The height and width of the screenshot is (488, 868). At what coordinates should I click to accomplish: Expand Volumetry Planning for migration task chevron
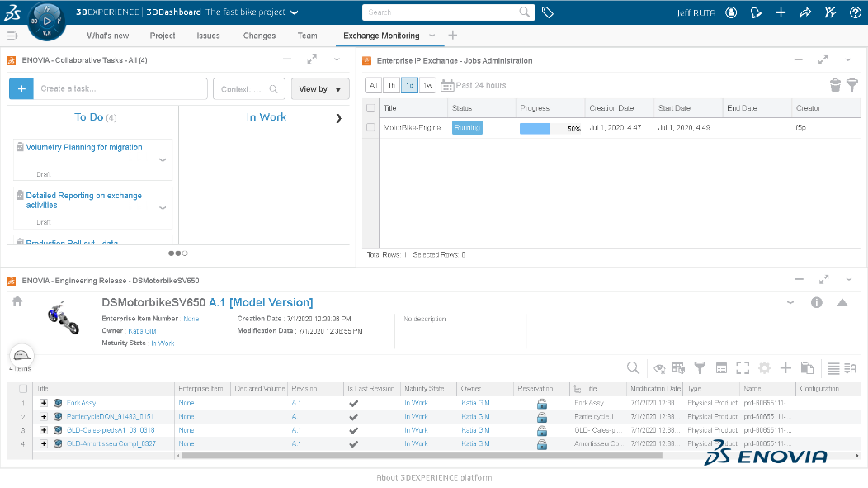point(163,160)
